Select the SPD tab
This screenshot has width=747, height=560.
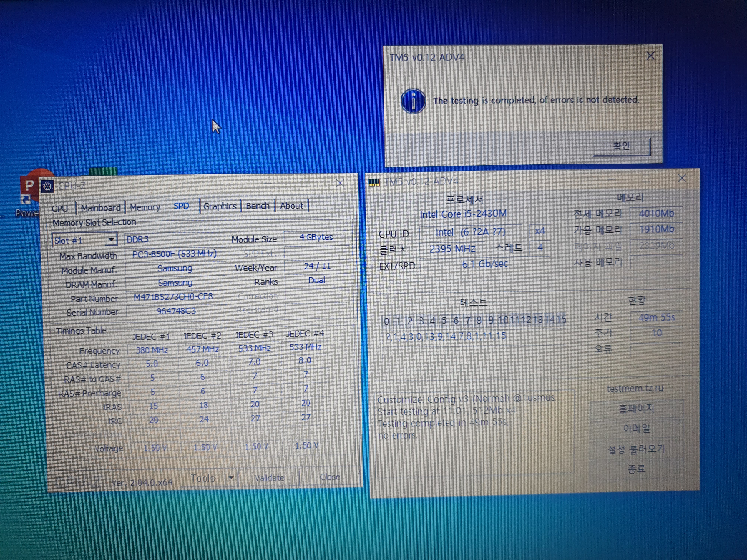coord(181,206)
